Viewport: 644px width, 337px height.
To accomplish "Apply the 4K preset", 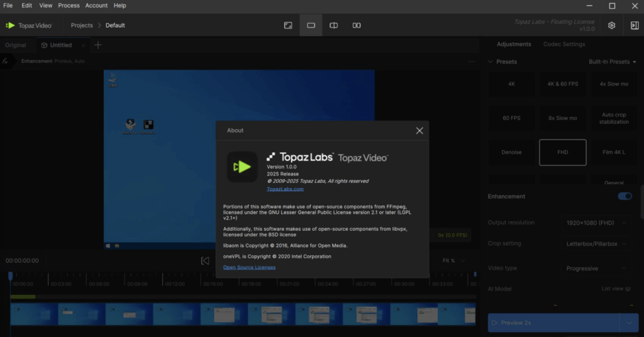I will (x=511, y=84).
